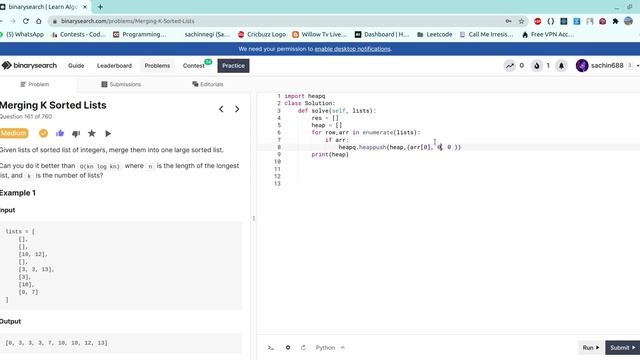Go to the previous question arrow

point(221,109)
